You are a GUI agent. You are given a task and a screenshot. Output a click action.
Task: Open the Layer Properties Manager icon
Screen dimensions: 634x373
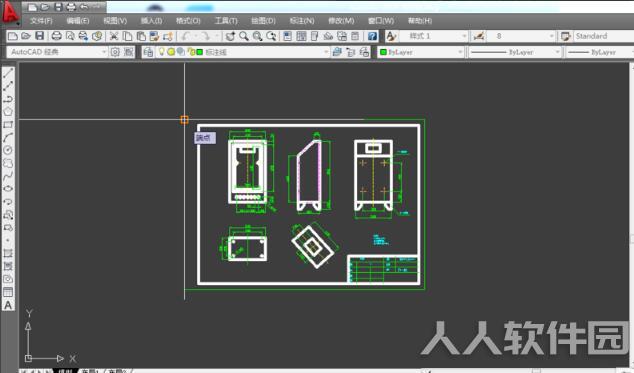[x=148, y=52]
